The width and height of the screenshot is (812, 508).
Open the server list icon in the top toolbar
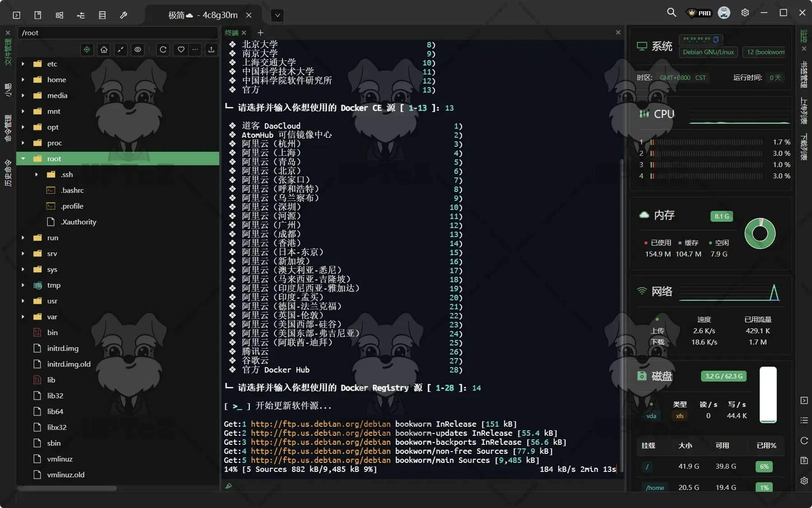click(x=102, y=15)
